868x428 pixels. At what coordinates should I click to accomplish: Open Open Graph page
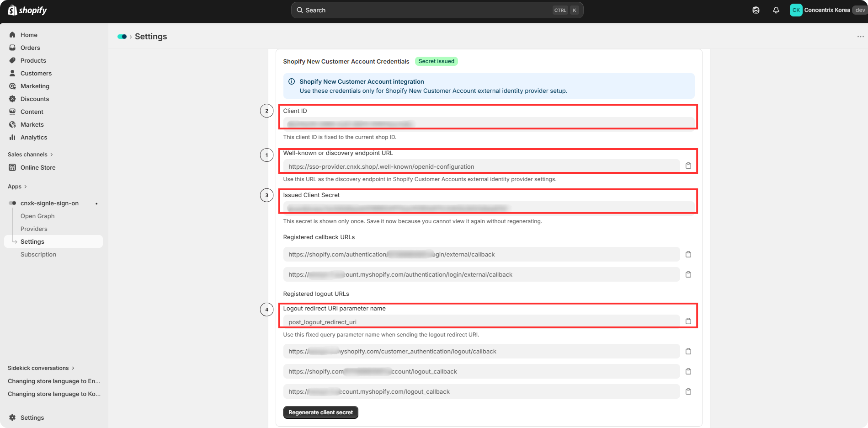coord(37,216)
